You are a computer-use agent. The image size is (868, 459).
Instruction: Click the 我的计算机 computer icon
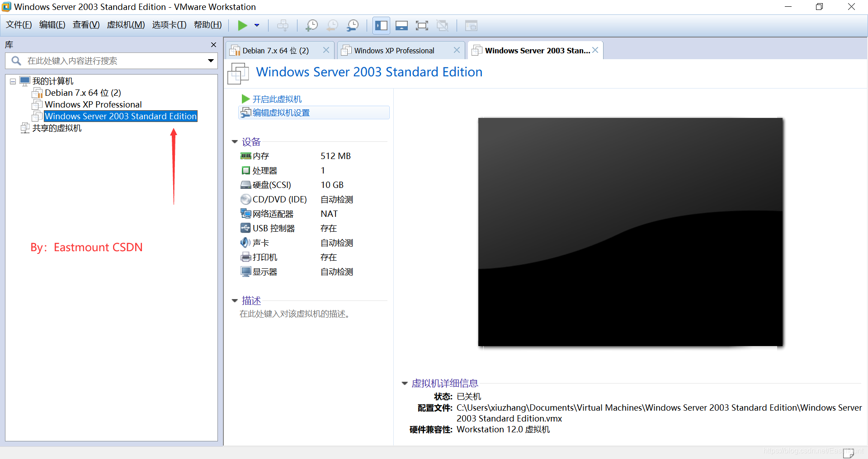25,81
